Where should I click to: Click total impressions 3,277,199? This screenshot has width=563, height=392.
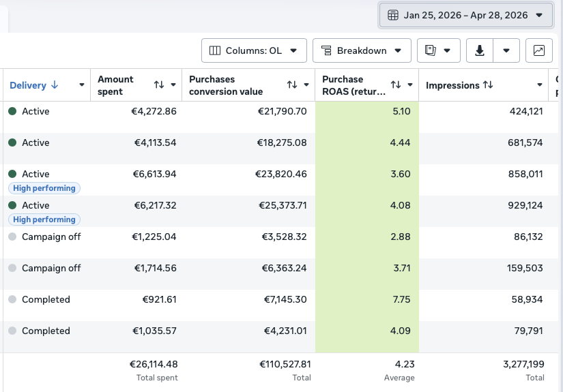[x=523, y=364]
